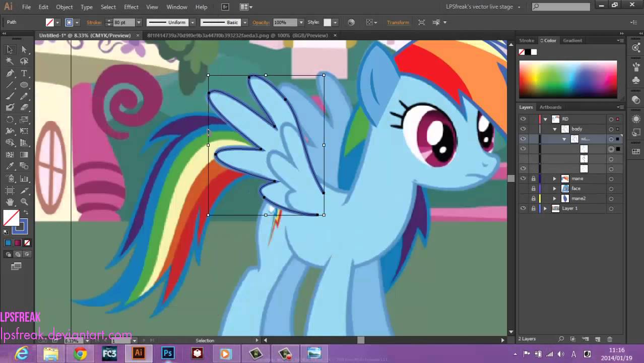Select the Scale tool
Screen dimensions: 644x363
(x=24, y=119)
